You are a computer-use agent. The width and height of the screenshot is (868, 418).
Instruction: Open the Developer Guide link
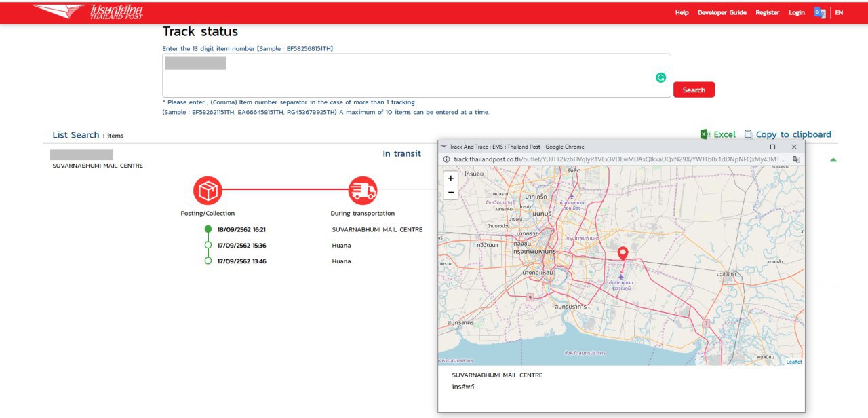[722, 12]
